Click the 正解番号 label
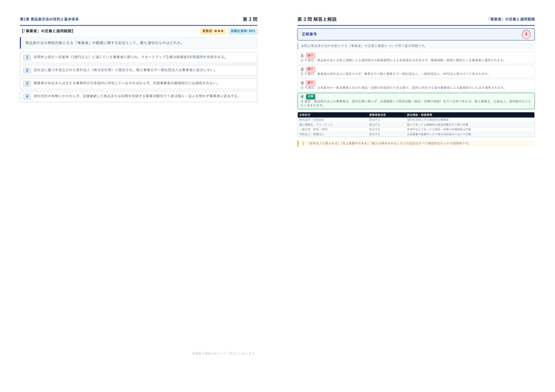This screenshot has width=555, height=392. click(x=309, y=34)
